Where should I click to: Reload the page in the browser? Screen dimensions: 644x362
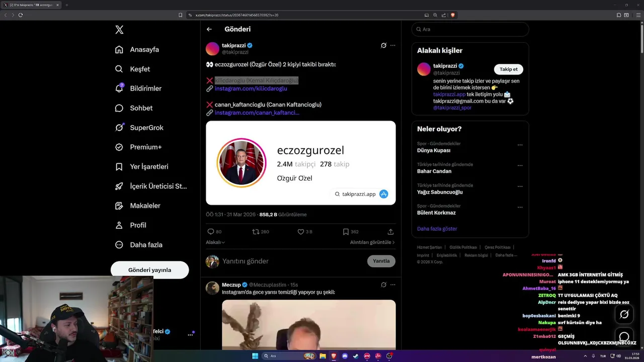click(21, 15)
